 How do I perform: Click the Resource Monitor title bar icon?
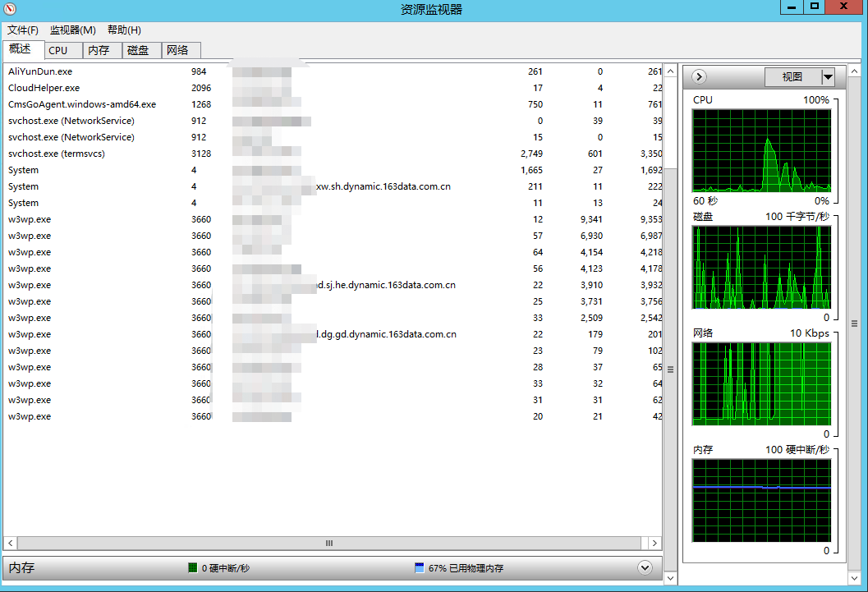tap(10, 9)
